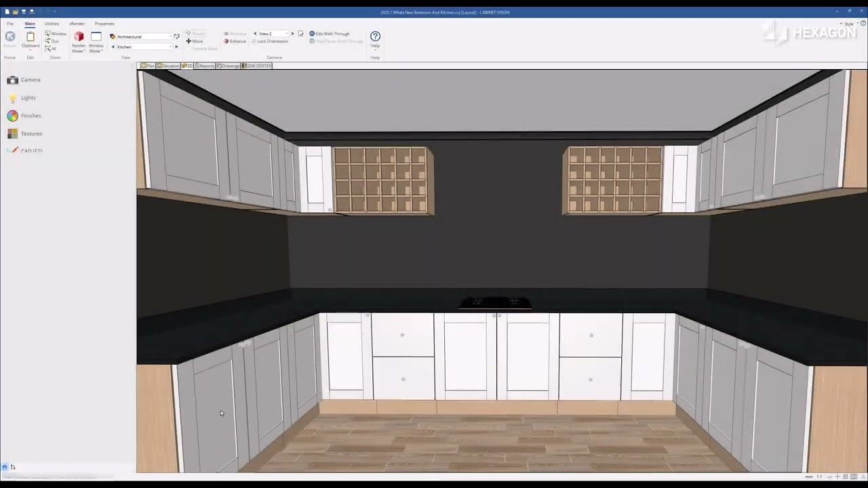Click New file icon in title bar
This screenshot has height=488, width=868.
coord(7,12)
